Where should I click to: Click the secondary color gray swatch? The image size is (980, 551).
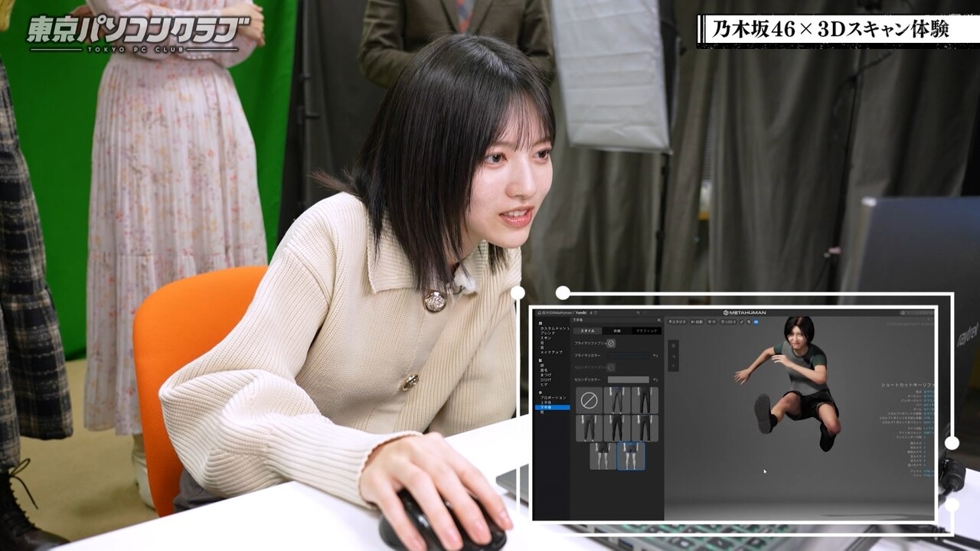pos(629,380)
